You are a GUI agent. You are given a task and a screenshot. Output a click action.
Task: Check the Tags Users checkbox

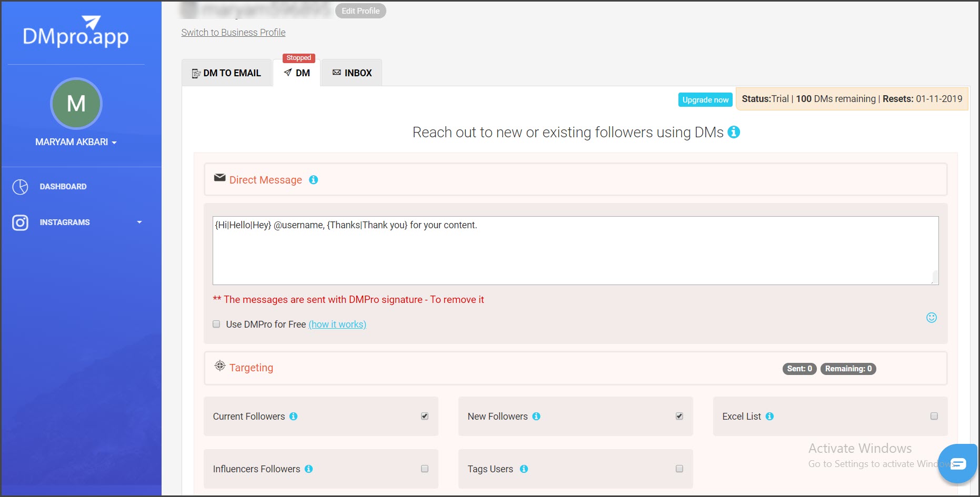pos(679,469)
